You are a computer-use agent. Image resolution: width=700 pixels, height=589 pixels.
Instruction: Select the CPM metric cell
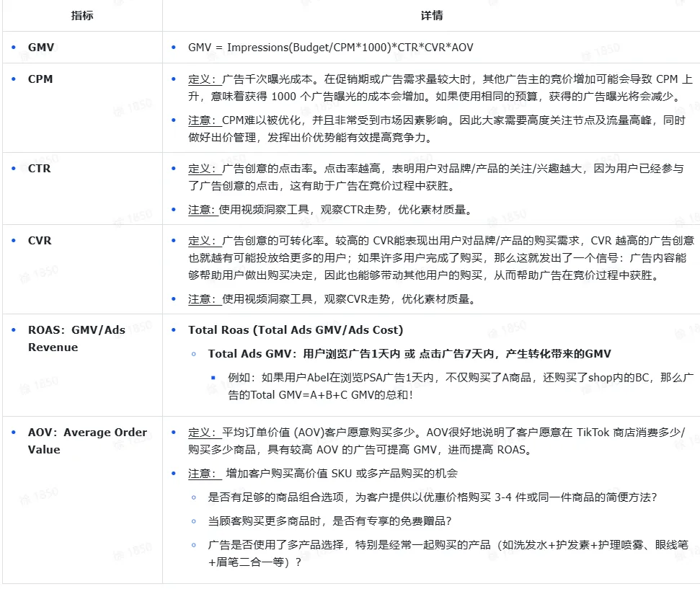[x=83, y=107]
